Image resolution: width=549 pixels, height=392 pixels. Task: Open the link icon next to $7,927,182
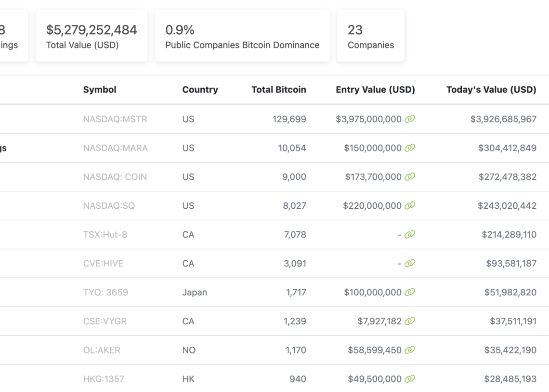[409, 321]
